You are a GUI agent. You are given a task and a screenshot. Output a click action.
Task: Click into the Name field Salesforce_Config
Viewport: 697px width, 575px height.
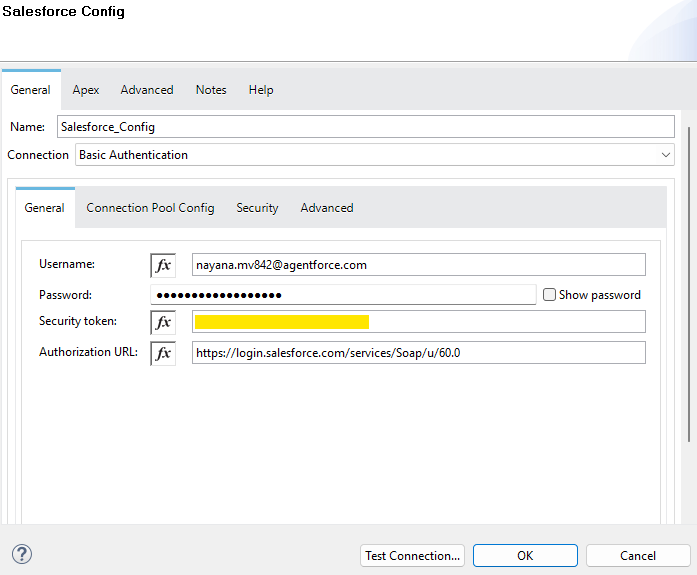coord(366,127)
